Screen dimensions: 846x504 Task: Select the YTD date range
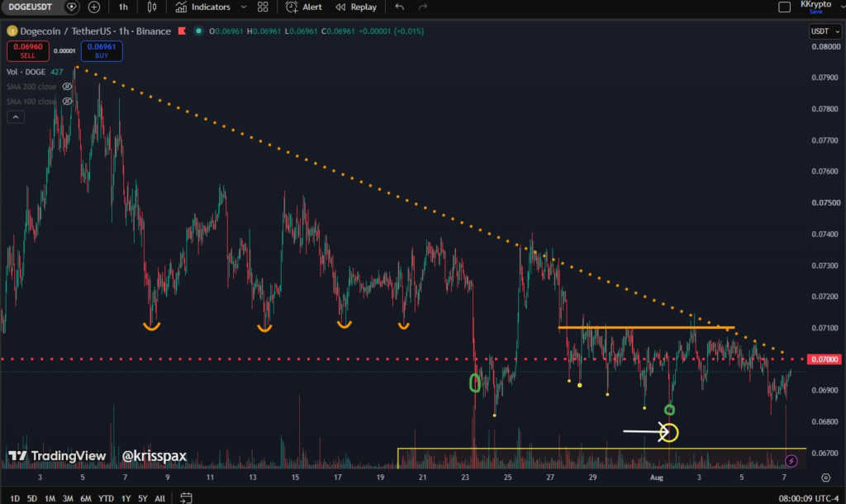point(106,498)
